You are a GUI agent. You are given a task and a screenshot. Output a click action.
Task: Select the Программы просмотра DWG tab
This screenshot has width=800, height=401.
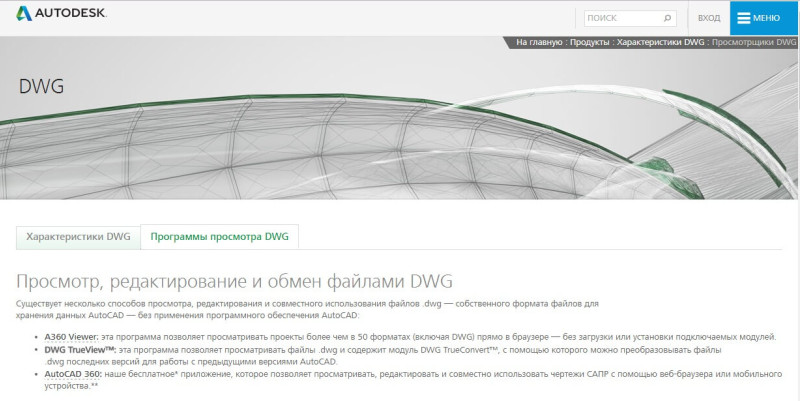tap(219, 237)
